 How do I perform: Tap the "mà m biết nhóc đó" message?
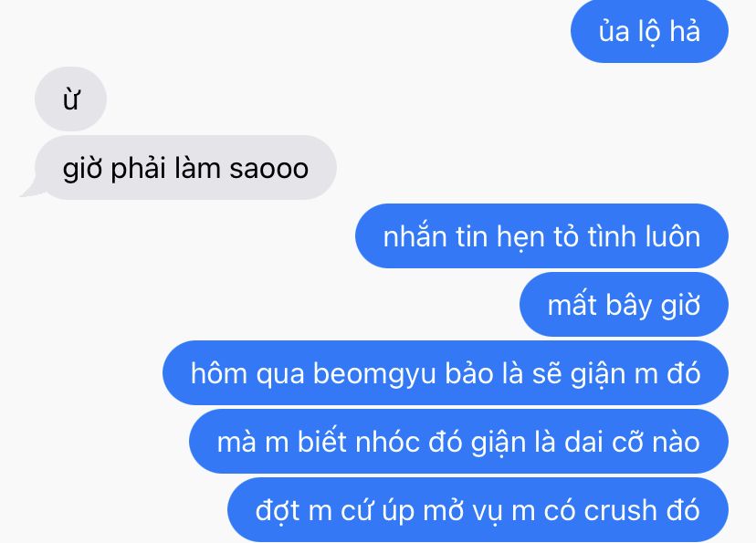pos(458,442)
